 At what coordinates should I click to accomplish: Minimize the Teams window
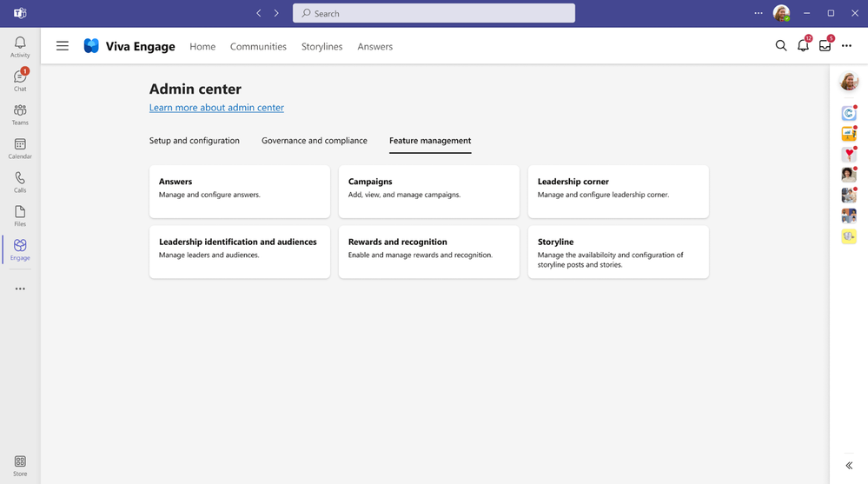click(x=806, y=13)
